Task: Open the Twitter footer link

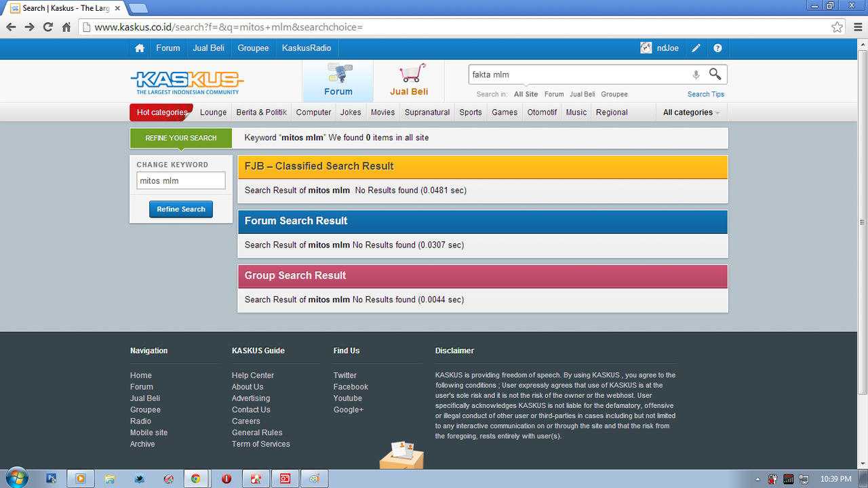Action: point(345,375)
